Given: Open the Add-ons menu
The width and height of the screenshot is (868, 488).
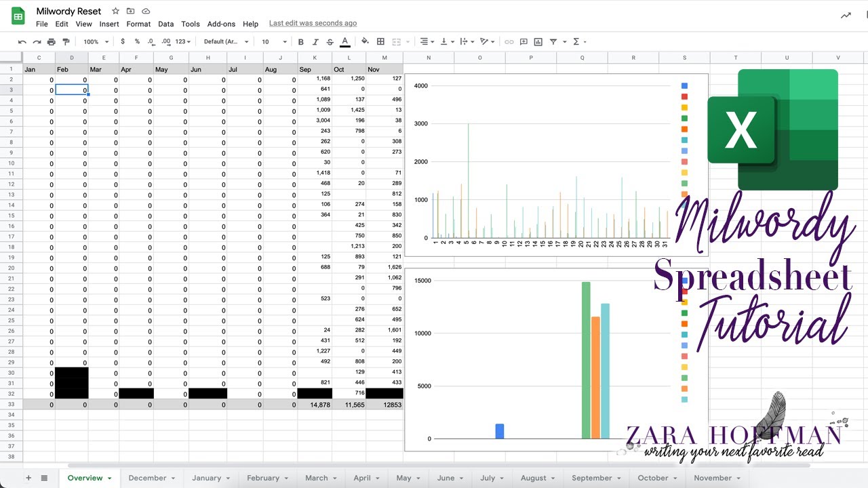Looking at the screenshot, I should pyautogui.click(x=222, y=24).
